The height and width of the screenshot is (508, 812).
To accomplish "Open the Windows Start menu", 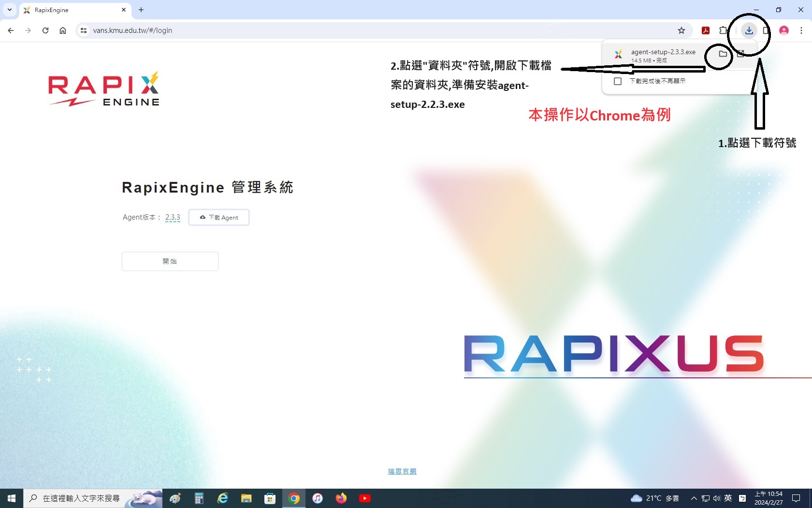I will (12, 498).
